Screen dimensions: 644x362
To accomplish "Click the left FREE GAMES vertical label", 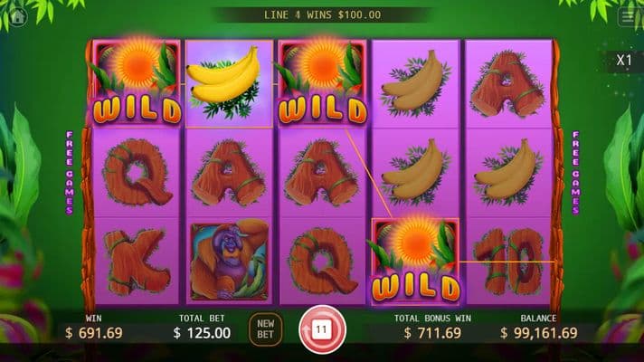I will [70, 173].
